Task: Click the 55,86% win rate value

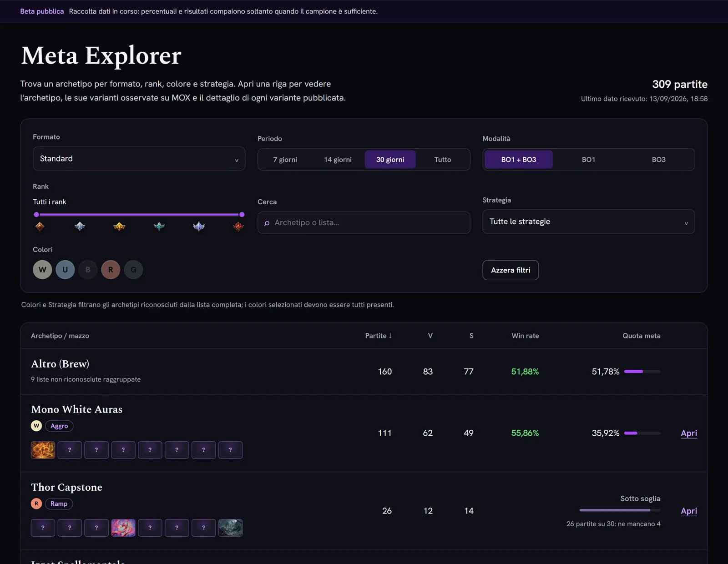Action: 525,433
